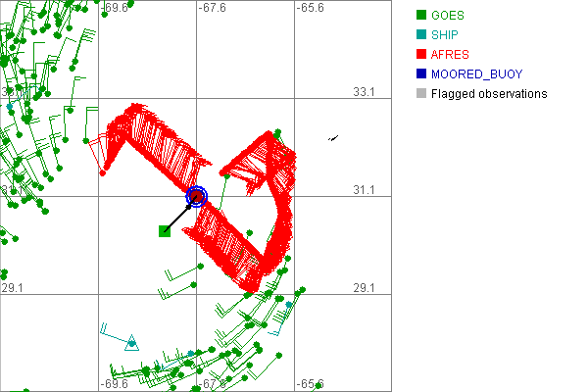The height and width of the screenshot is (392, 588).
Task: Click the red AFRES legend swatch
Action: point(421,55)
